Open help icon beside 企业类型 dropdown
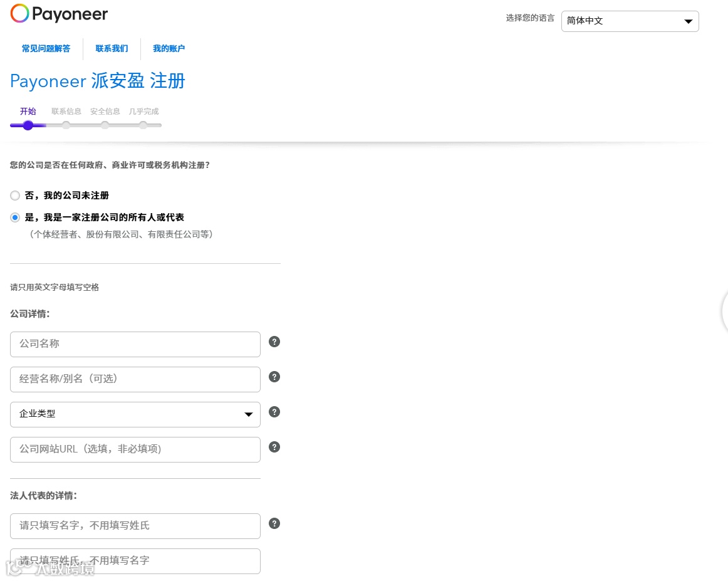This screenshot has height=581, width=728. tap(274, 412)
